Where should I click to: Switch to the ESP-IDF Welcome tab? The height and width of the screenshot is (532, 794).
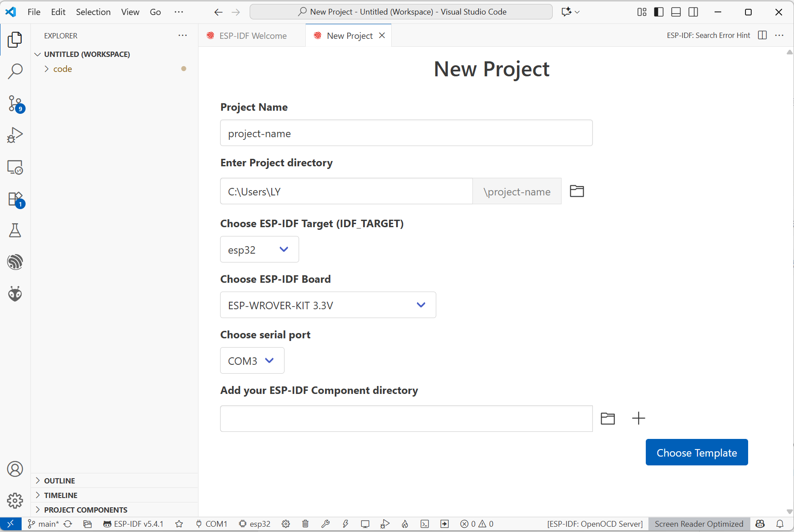(252, 35)
